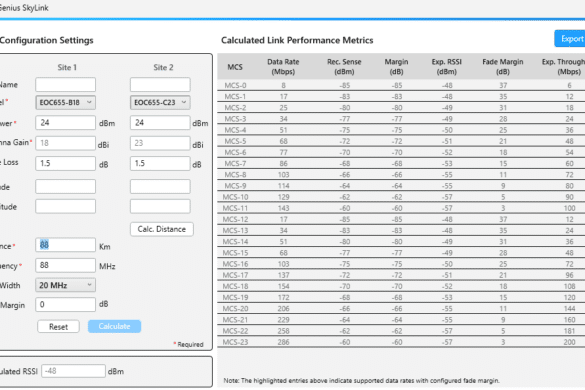Click the Site 1 power field showing 24
The height and width of the screenshot is (390, 585).
click(65, 123)
